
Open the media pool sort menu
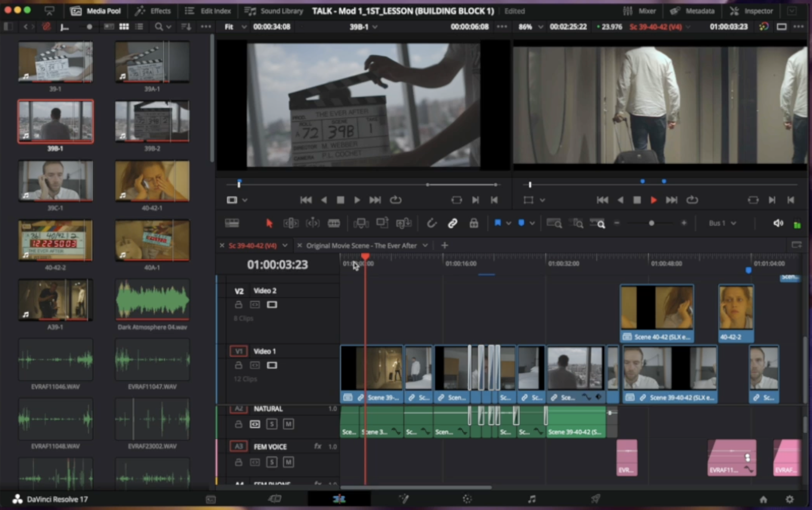pyautogui.click(x=186, y=27)
